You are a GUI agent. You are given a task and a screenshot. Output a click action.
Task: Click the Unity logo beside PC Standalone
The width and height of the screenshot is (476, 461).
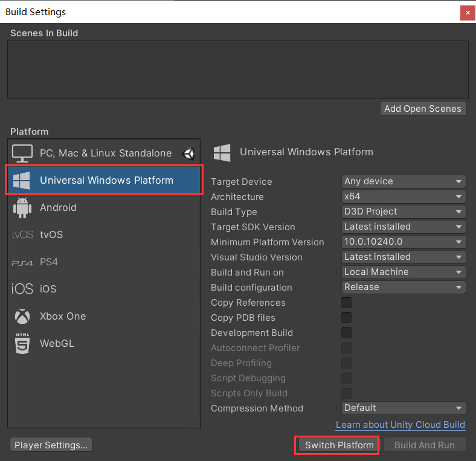tap(188, 153)
